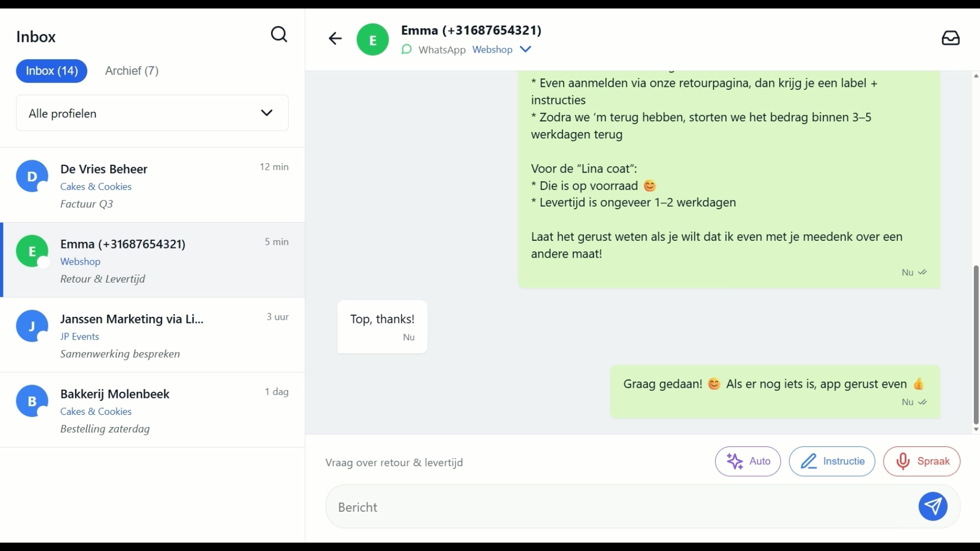Send the message via the paper plane icon
The image size is (980, 551).
click(933, 507)
